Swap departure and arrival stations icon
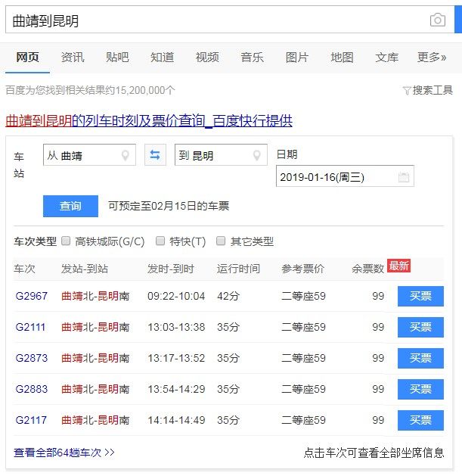 coord(155,155)
